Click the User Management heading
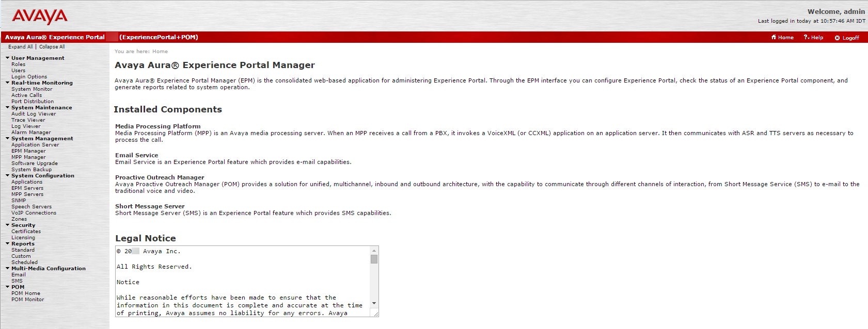 tap(38, 58)
